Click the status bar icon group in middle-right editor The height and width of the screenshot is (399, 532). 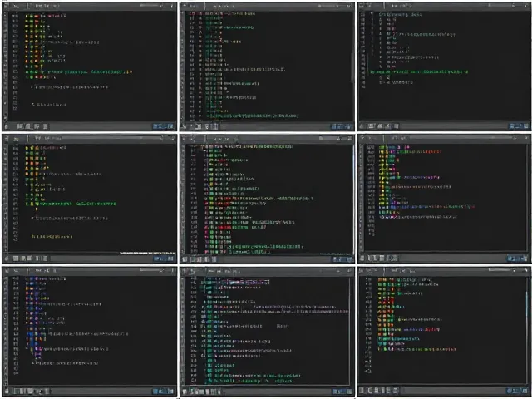[382, 259]
